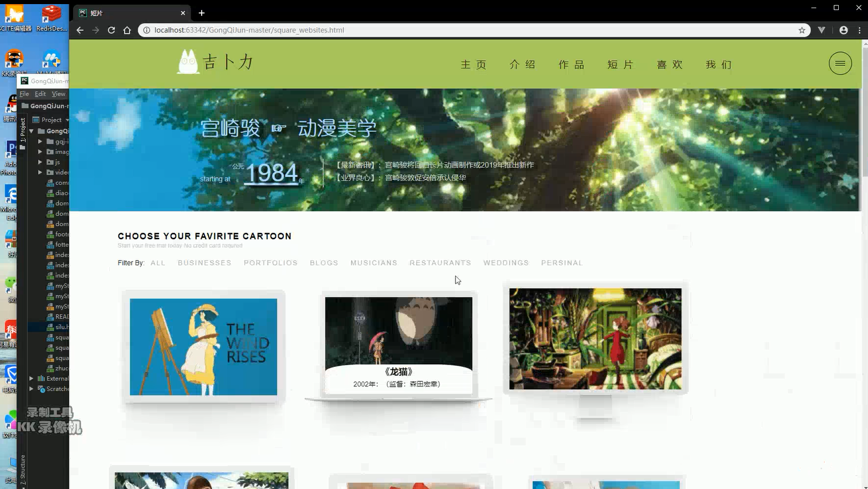Screen dimensions: 868x489
Task: Click the browser forward arrow
Action: tap(96, 30)
